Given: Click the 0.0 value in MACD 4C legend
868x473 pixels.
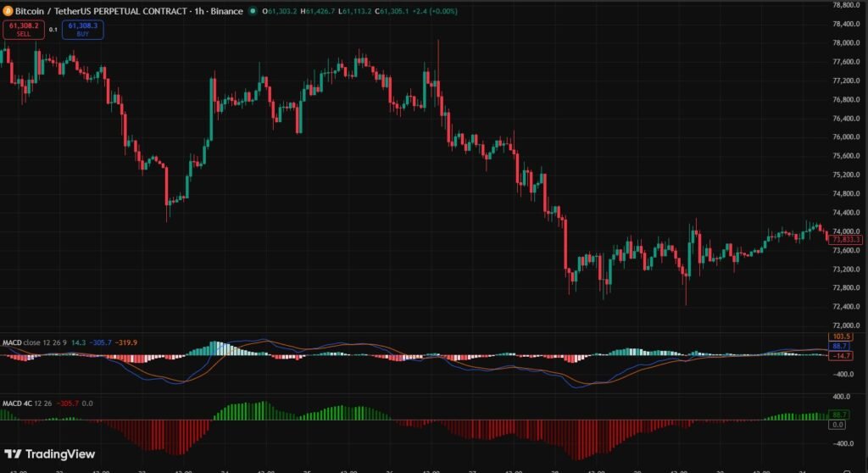Looking at the screenshot, I should coord(87,403).
